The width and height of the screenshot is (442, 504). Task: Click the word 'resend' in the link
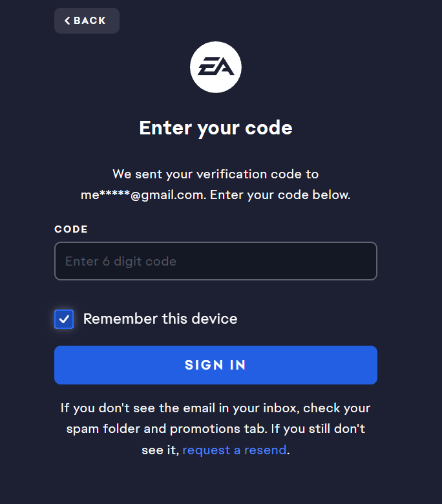click(265, 450)
